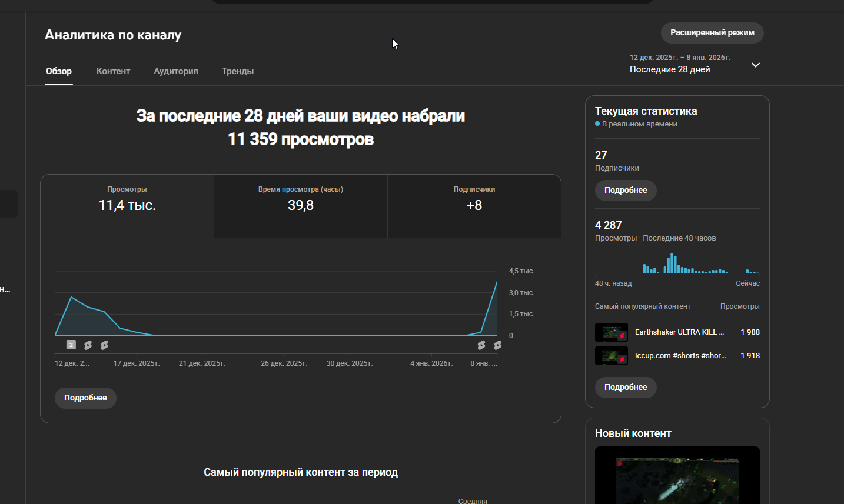The width and height of the screenshot is (844, 504).
Task: Click the "11 359 просмотров" headline text
Action: (301, 139)
